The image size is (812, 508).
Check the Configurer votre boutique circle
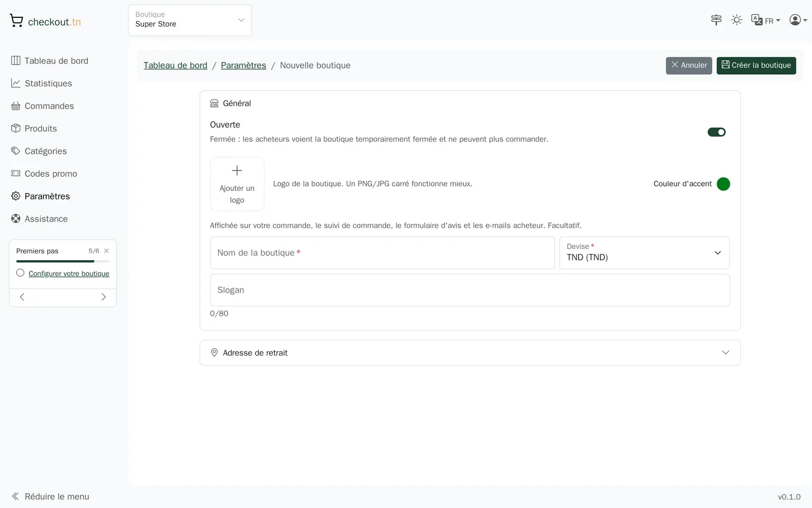coord(20,273)
